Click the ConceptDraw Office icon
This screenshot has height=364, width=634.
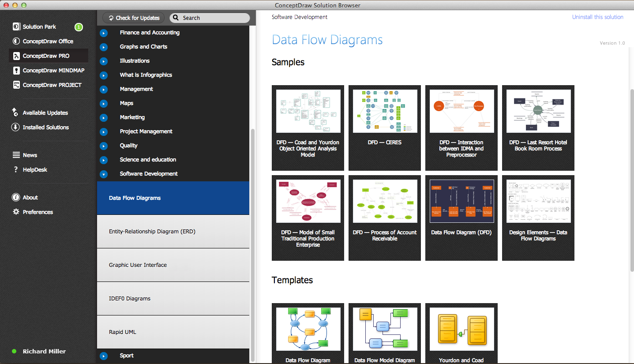[16, 41]
